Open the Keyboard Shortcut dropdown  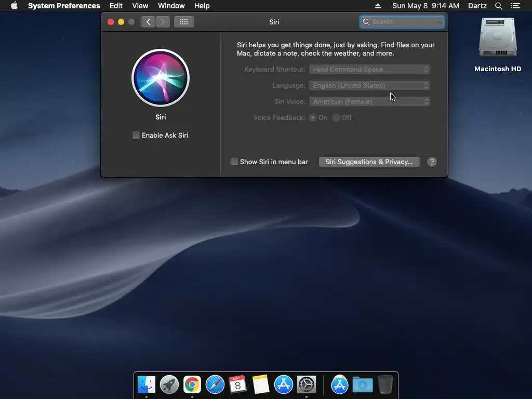pos(369,69)
